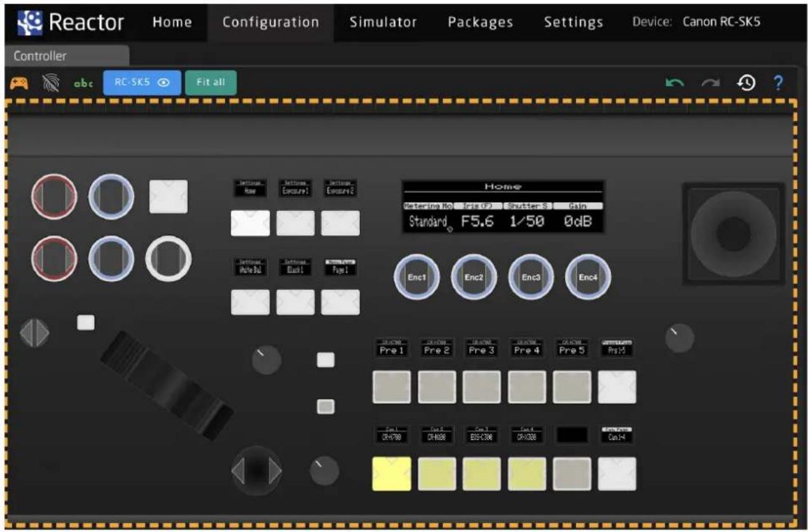Toggle RC-SK5 panel visibility eye button
Viewport: 808px width, 532px height.
tap(142, 83)
